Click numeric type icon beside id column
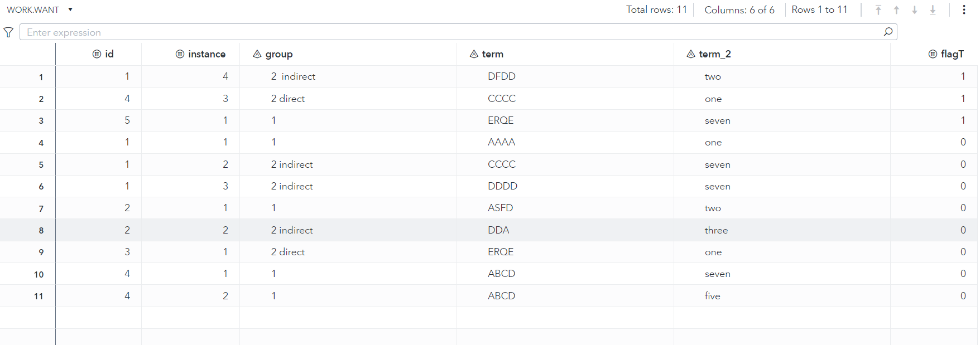The image size is (980, 345). [x=97, y=54]
